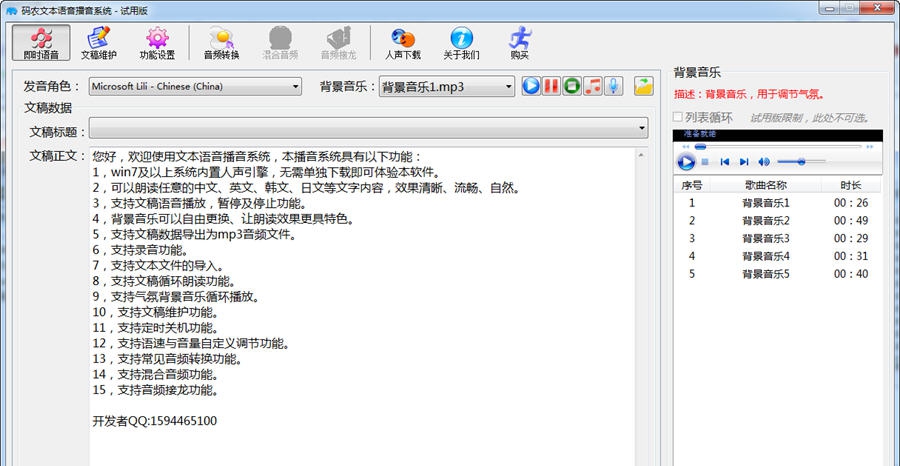
Task: Open the 即时语音 instant voice module
Action: (41, 42)
